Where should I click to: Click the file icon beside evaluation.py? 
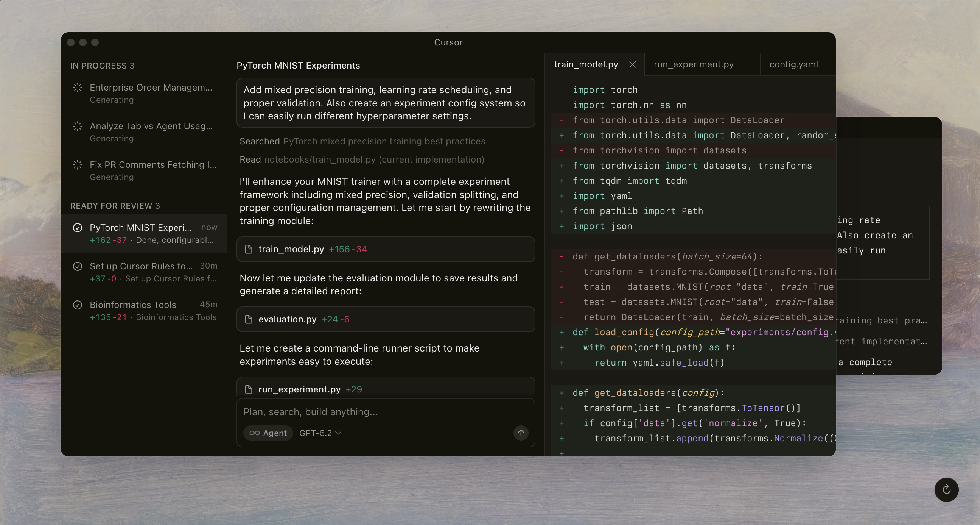pyautogui.click(x=249, y=319)
